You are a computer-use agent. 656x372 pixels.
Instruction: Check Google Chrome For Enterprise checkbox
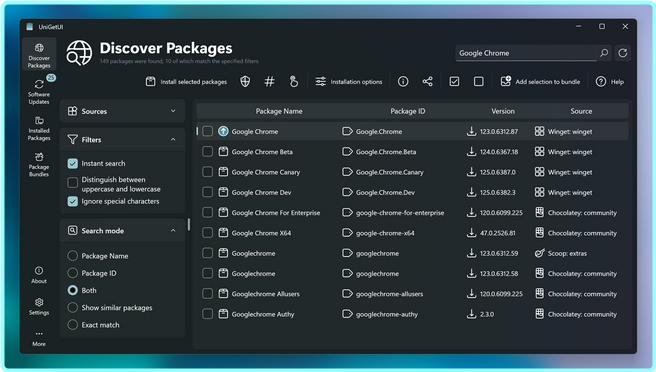[x=208, y=213]
